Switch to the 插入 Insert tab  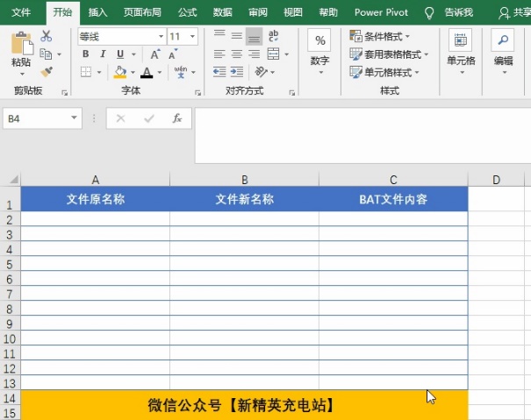point(97,12)
